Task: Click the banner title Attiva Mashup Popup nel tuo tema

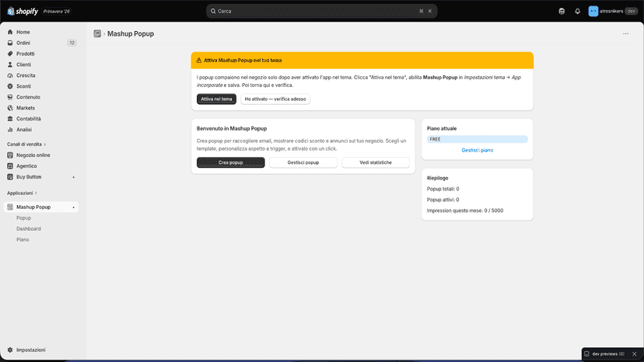Action: point(243,61)
